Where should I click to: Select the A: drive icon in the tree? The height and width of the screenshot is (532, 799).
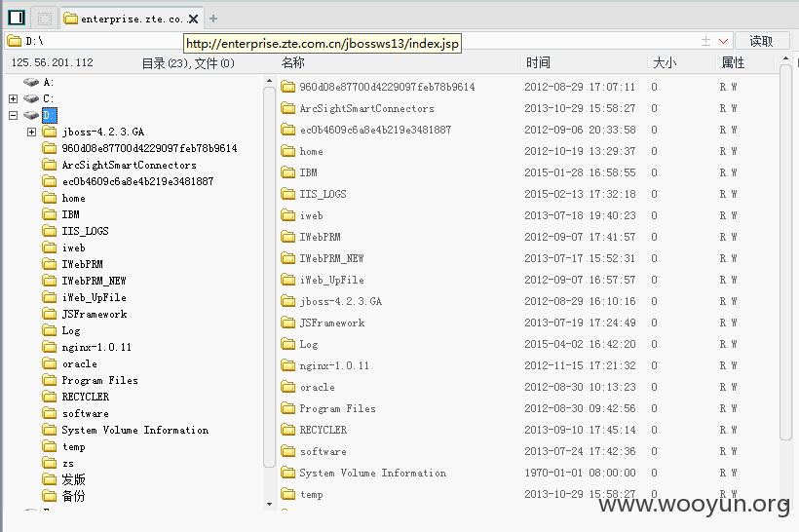point(31,82)
